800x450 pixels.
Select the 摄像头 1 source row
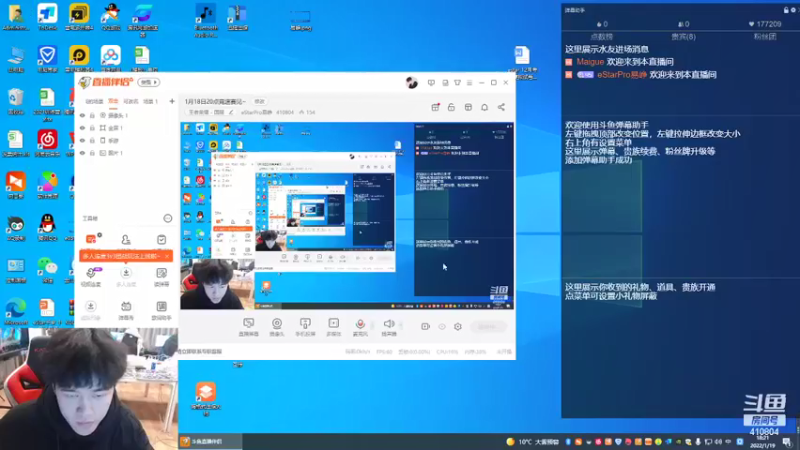(126, 115)
